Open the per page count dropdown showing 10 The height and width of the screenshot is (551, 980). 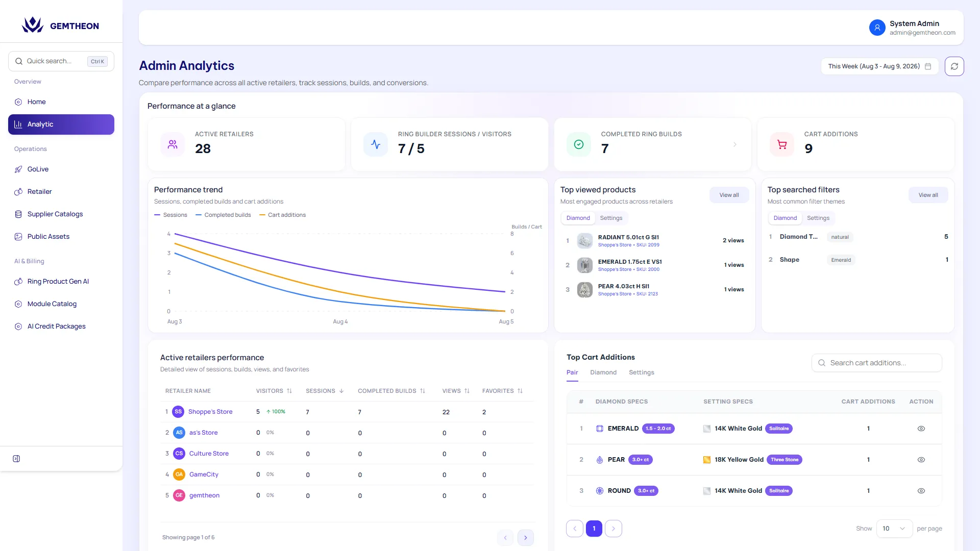(894, 529)
